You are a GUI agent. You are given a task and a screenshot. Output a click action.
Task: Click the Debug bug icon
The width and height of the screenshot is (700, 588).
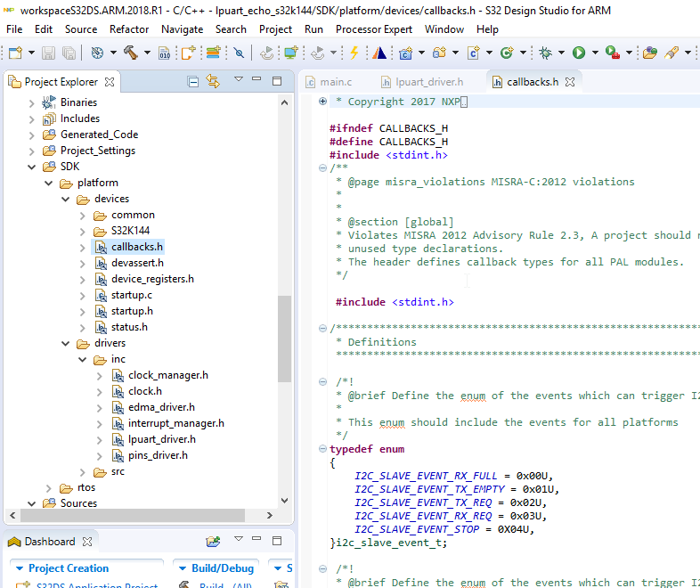[x=545, y=53]
